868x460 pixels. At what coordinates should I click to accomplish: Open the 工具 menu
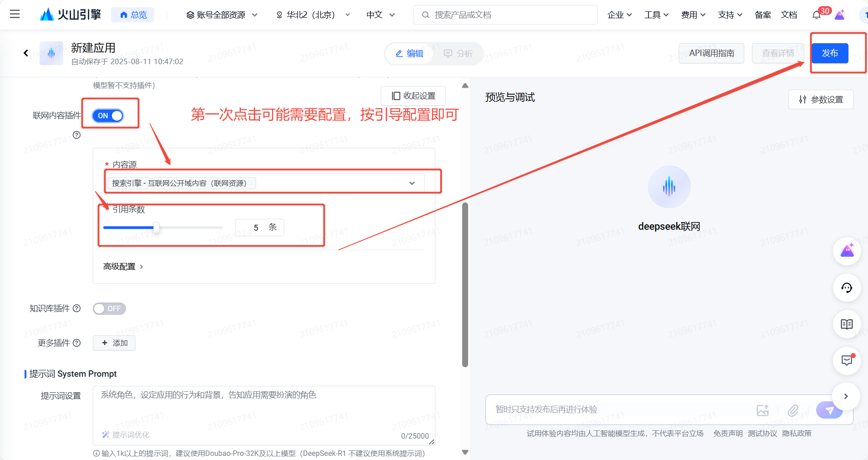[656, 15]
